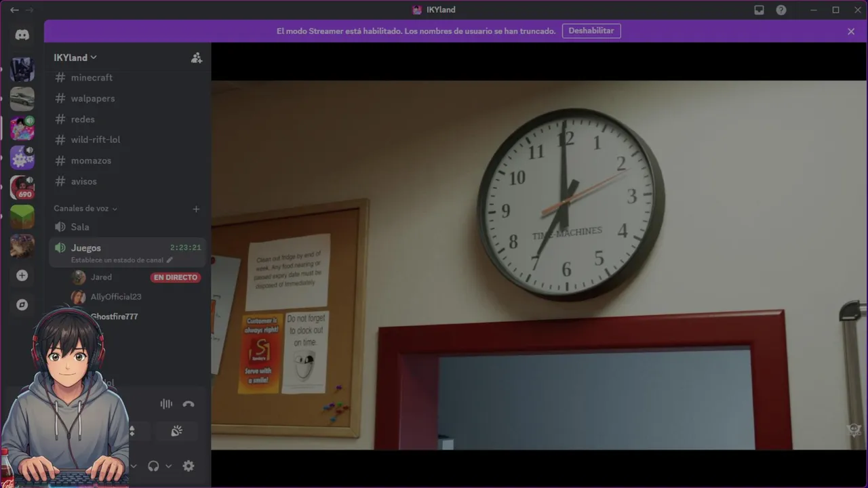Click the IKYland window title
868x488 pixels.
tap(441, 10)
